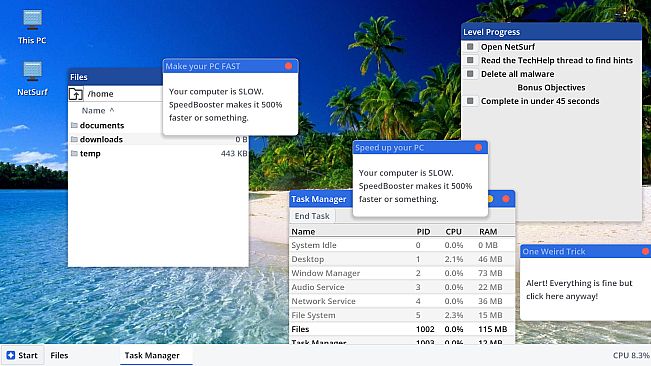Screen dimensions: 651x366
Task: Click the SpeedBooster text in Make your PC FAST popup
Action: pos(225,105)
